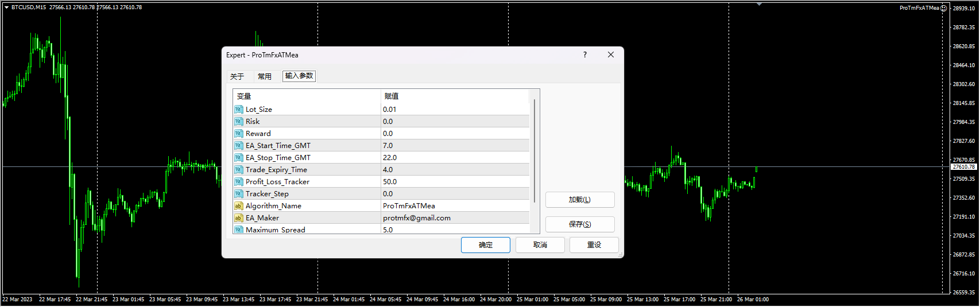The width and height of the screenshot is (980, 307).
Task: Click the 加载(L) load button
Action: pyautogui.click(x=579, y=200)
